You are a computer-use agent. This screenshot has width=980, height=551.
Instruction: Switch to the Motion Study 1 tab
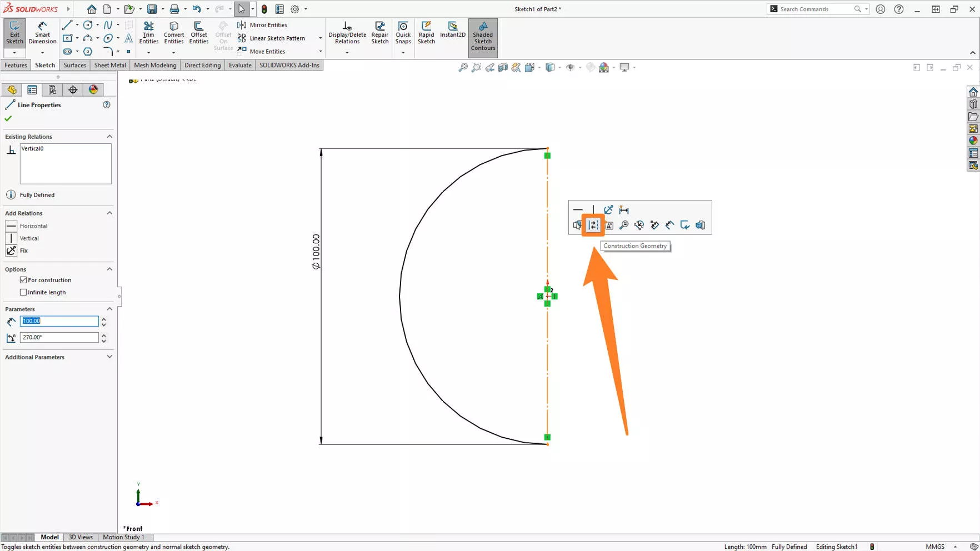(x=123, y=537)
